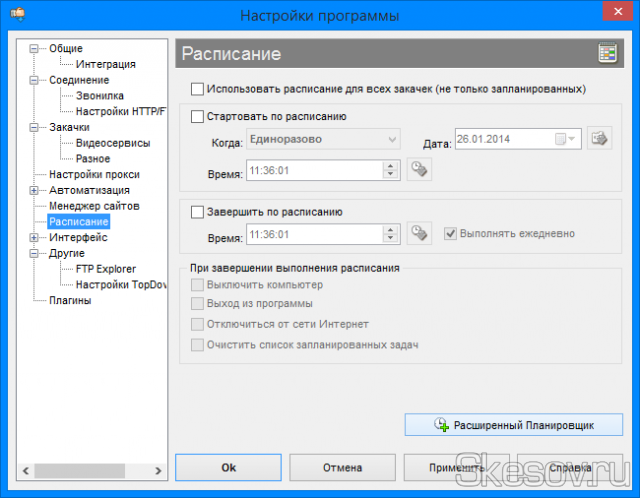The height and width of the screenshot is (498, 640).
Task: Check Стартовать по расписанию option
Action: (x=197, y=116)
